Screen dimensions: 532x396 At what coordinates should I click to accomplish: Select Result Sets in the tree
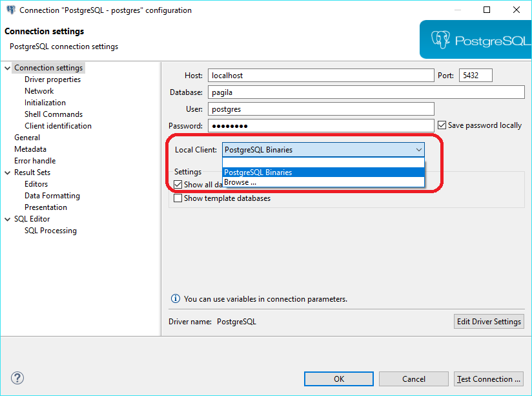pos(32,172)
